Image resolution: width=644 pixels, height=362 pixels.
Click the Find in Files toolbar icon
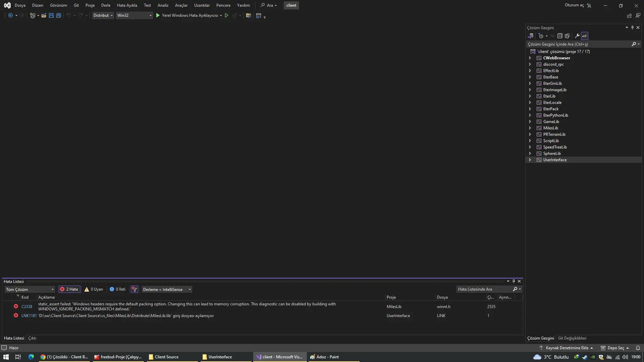[x=249, y=15]
